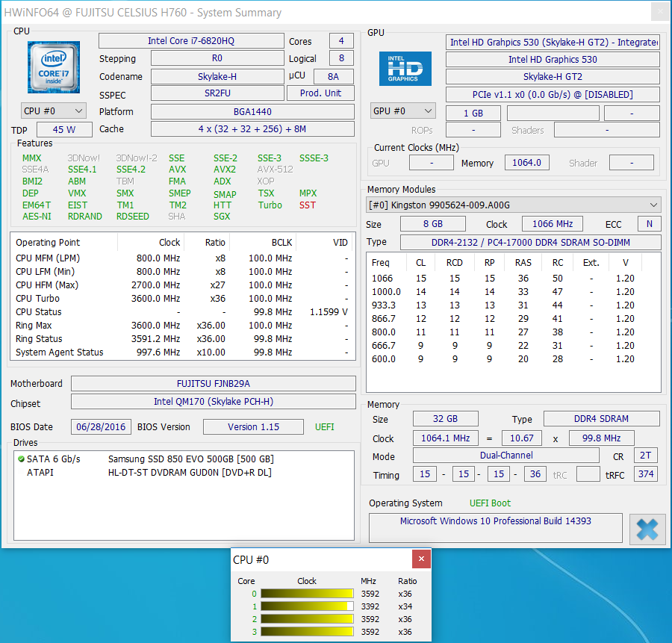672x643 pixels.
Task: Click the Chipset Intel QM170 field
Action: point(214,402)
